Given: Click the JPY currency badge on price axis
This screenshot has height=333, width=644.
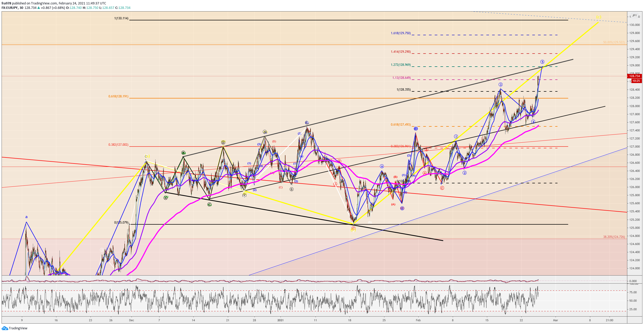Looking at the screenshot, I should pos(635,16).
